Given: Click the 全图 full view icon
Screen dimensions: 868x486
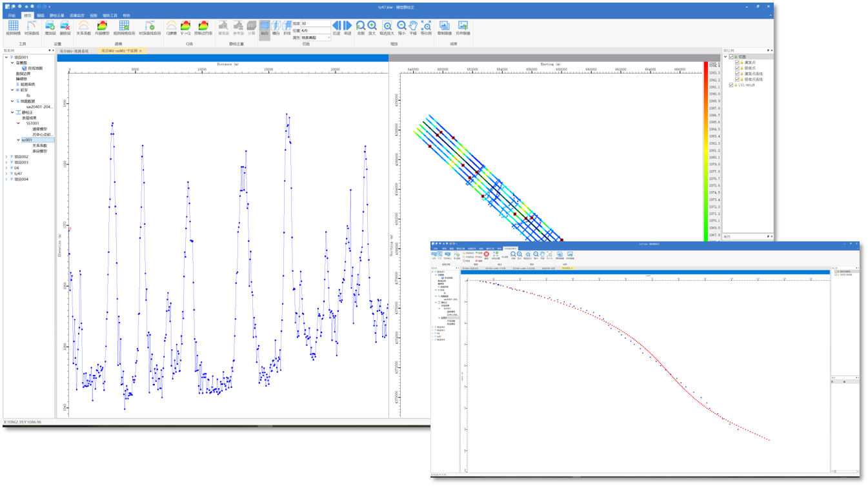Looking at the screenshot, I should [361, 25].
